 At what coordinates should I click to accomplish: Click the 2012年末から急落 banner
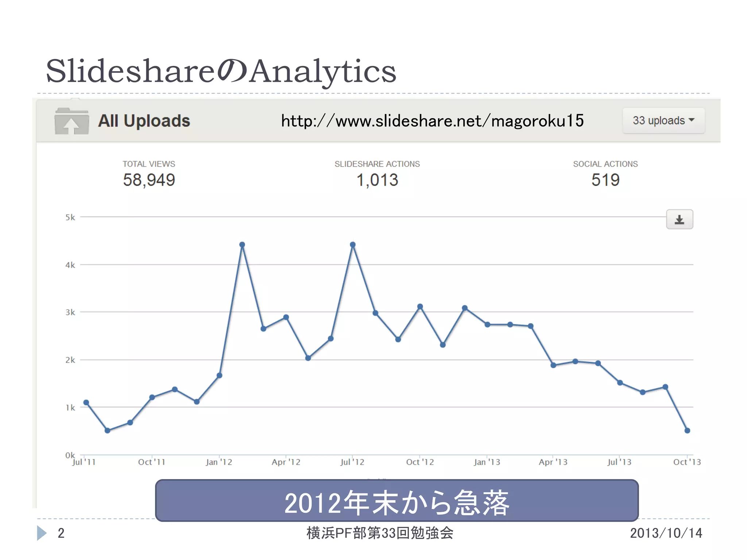click(x=396, y=501)
